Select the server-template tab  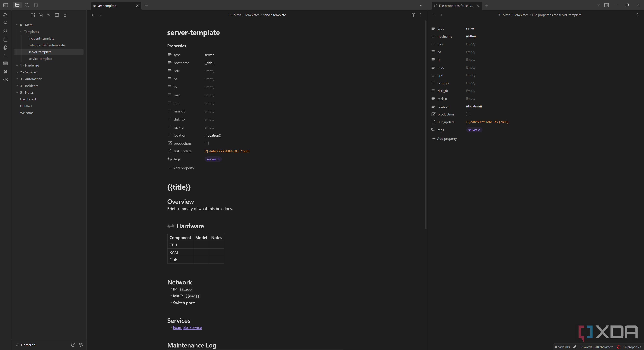click(x=116, y=6)
